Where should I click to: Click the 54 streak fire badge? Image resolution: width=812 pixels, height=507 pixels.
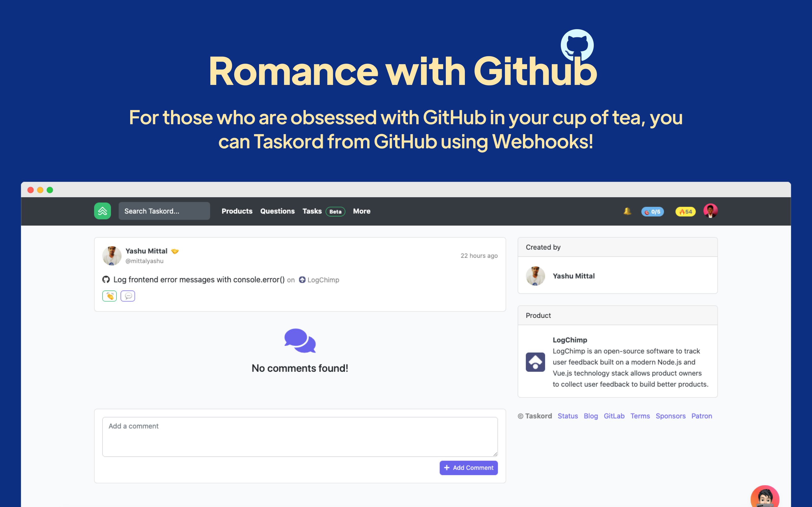pyautogui.click(x=685, y=212)
